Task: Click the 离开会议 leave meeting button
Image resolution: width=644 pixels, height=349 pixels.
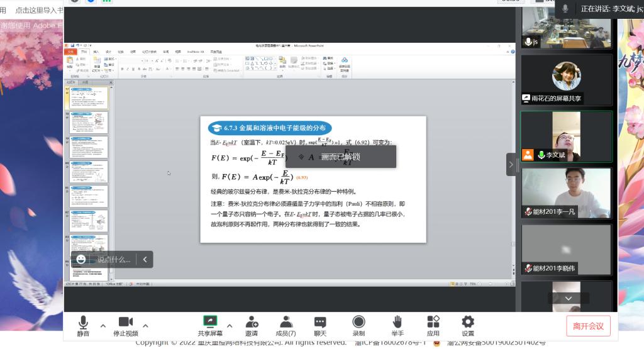Action: (x=588, y=326)
